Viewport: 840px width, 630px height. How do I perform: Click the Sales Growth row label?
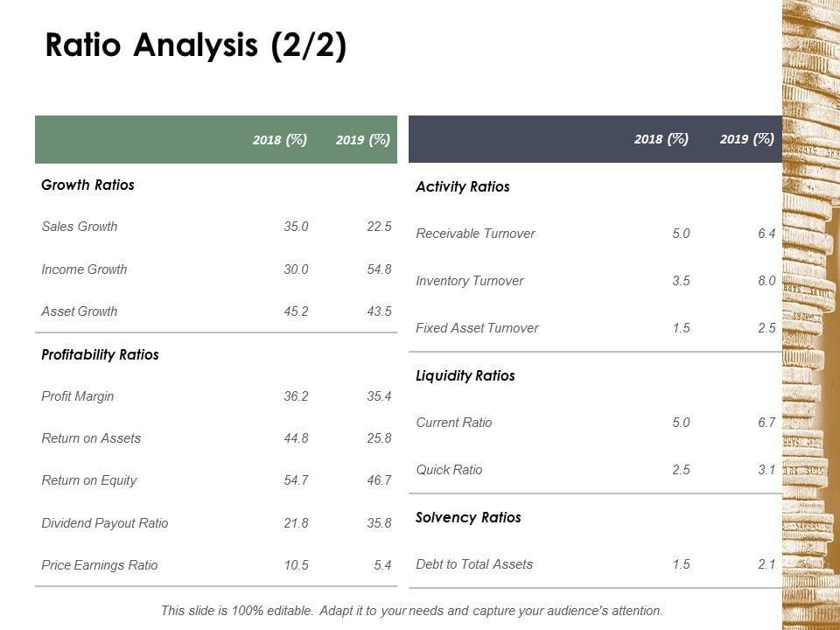coord(80,227)
